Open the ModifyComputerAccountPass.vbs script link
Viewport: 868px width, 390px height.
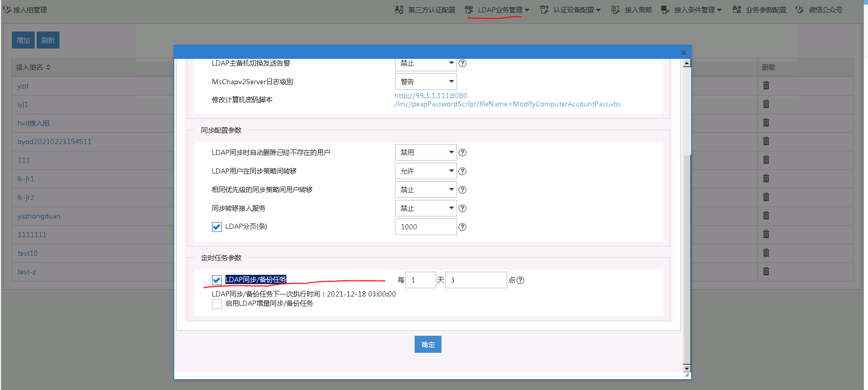point(508,100)
